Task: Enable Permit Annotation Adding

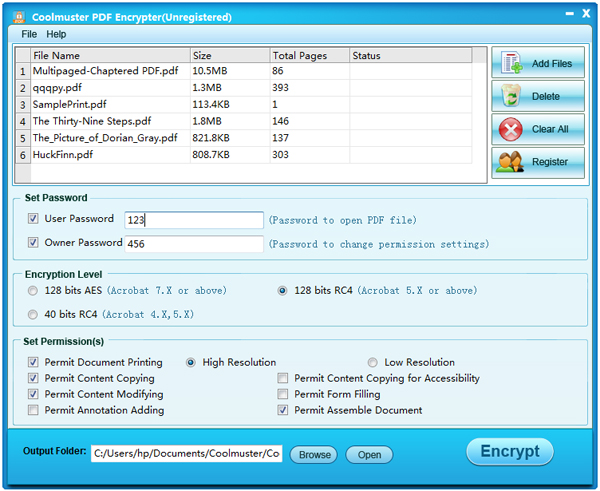Action: coord(34,410)
